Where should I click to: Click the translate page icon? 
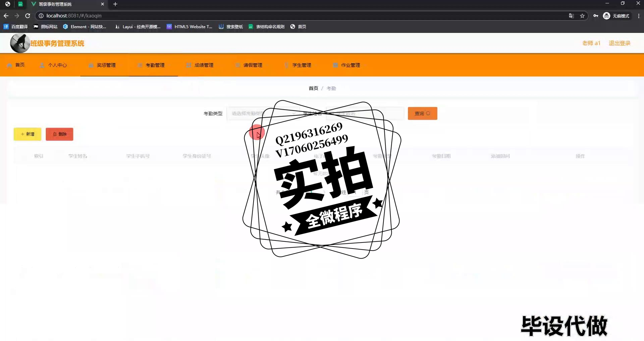click(571, 16)
